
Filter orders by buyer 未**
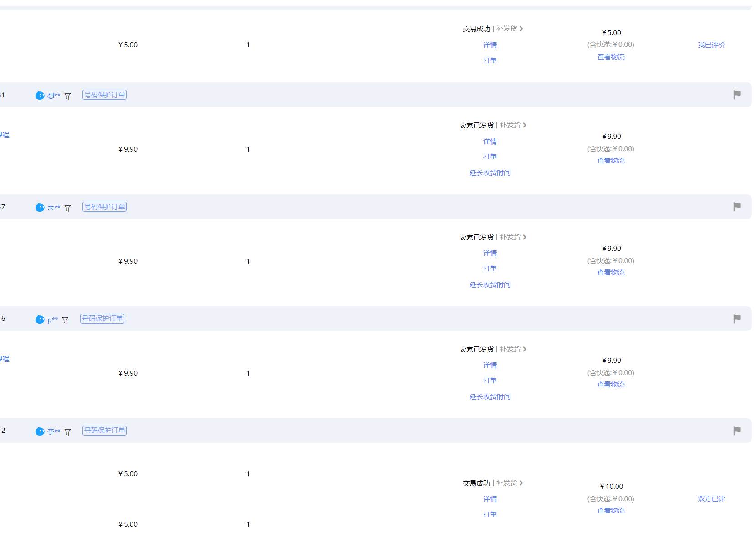pos(67,207)
